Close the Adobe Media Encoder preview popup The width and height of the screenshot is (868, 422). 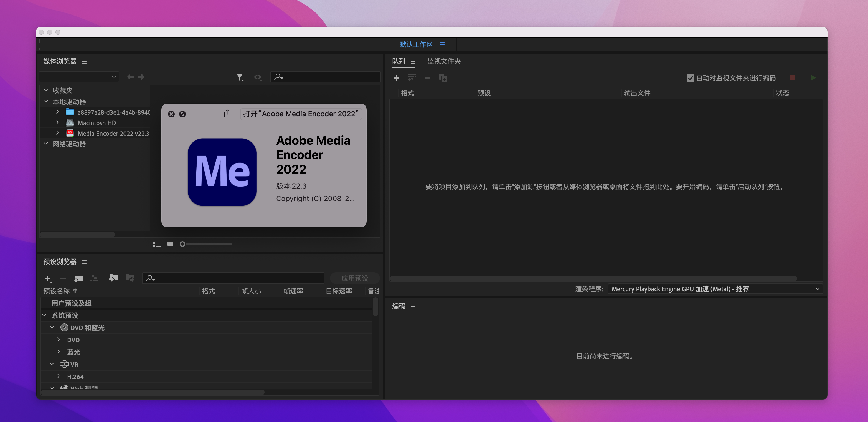tap(171, 114)
